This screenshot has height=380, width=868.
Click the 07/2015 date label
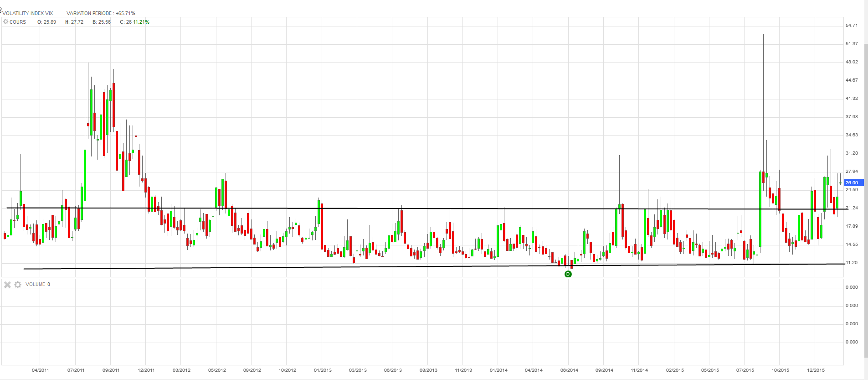point(745,370)
